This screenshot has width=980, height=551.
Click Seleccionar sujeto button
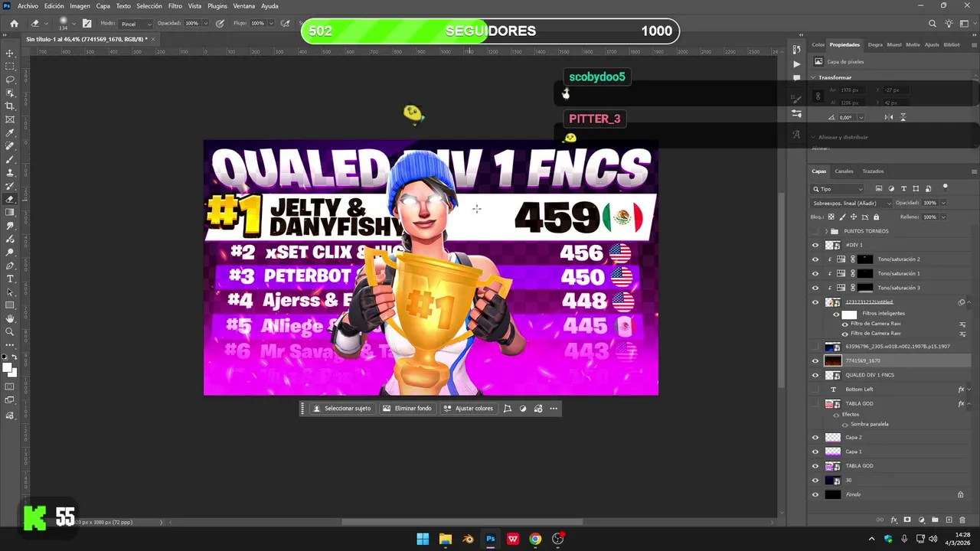[x=342, y=409]
